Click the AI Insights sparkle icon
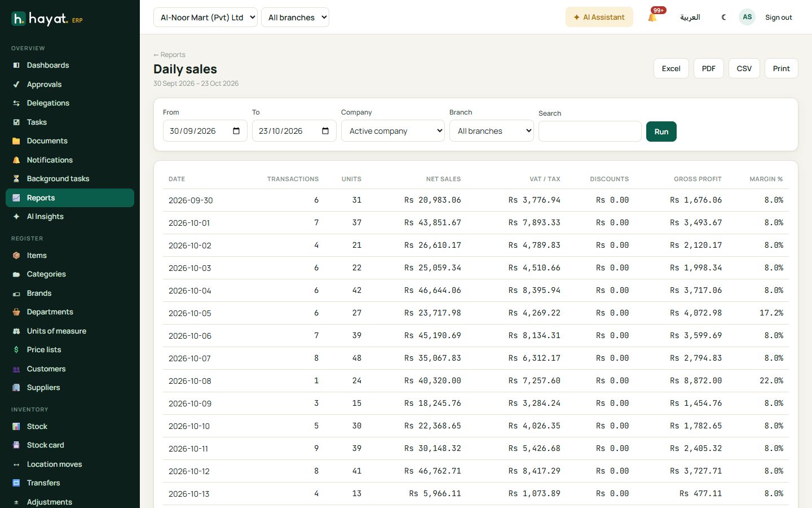 (16, 217)
